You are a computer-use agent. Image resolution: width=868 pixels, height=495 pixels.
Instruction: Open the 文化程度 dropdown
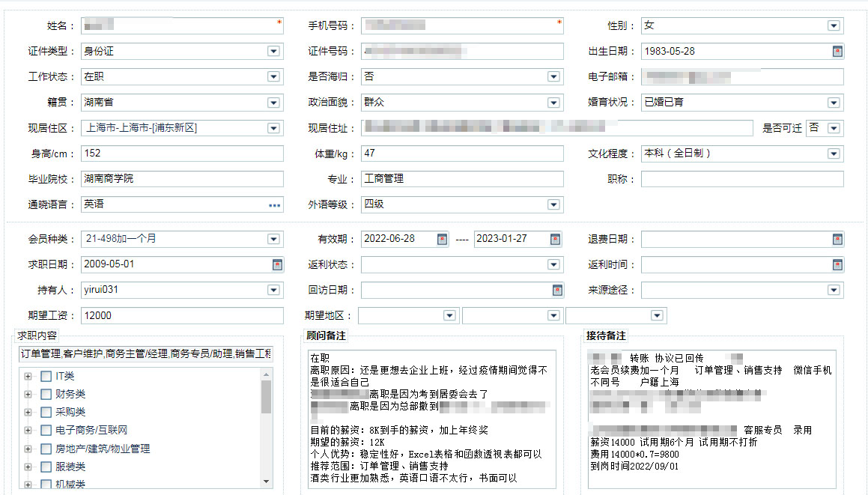click(x=833, y=154)
